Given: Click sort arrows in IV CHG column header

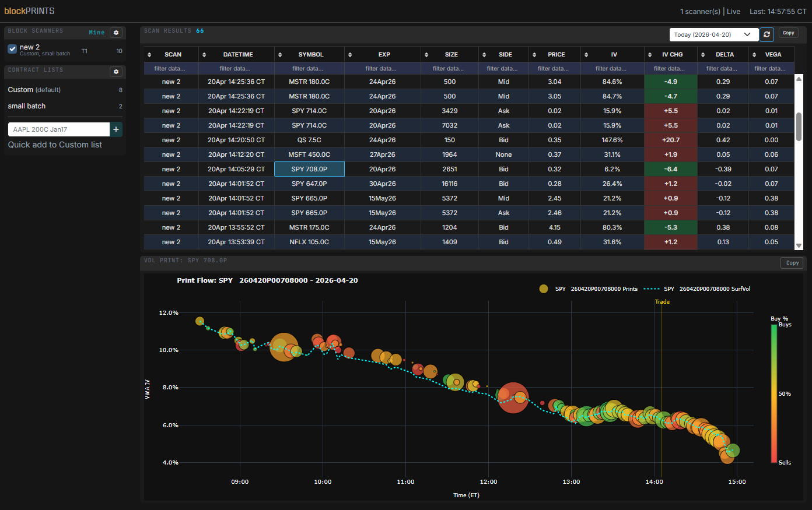Looking at the screenshot, I should click(x=650, y=55).
